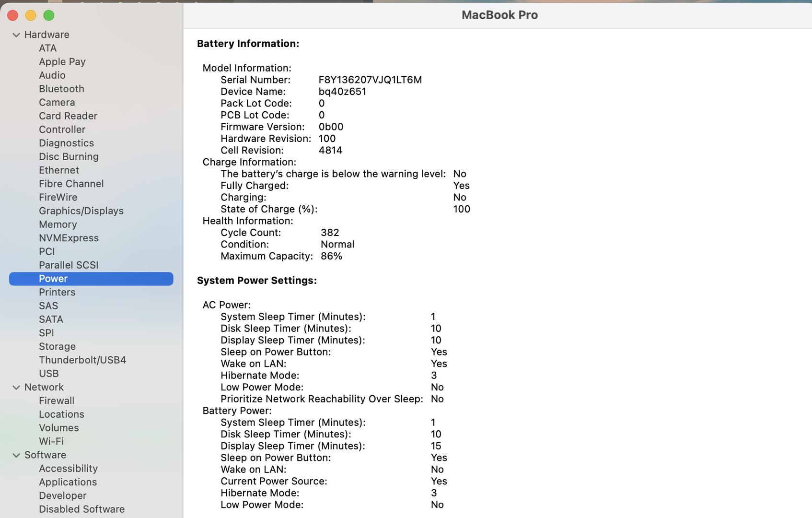Select ATA in the sidebar

coord(47,48)
